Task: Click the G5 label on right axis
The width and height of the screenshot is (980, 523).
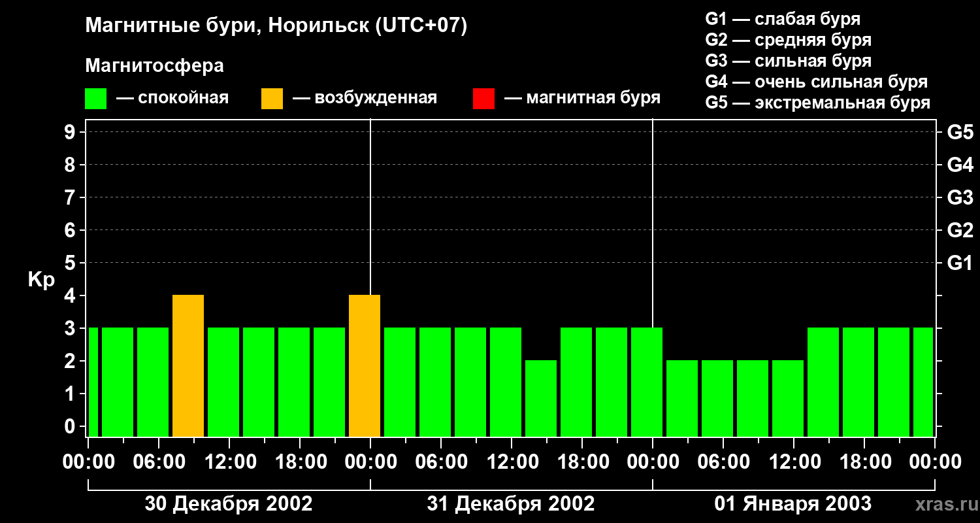Action: coord(960,132)
